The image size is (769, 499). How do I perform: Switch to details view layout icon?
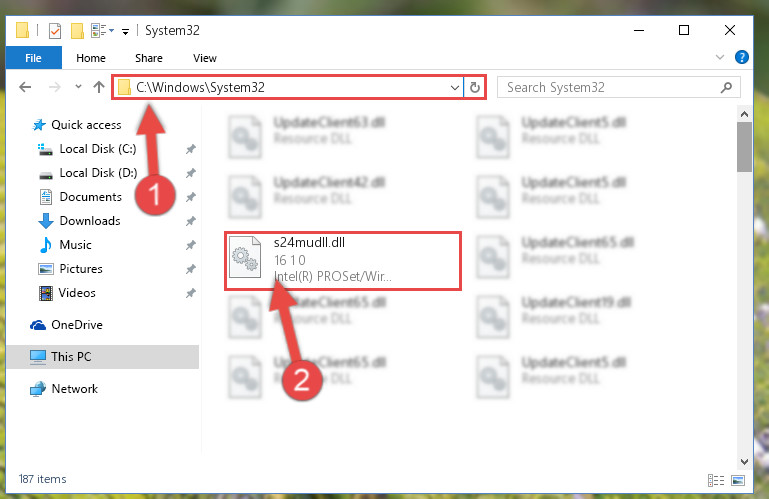tap(716, 480)
